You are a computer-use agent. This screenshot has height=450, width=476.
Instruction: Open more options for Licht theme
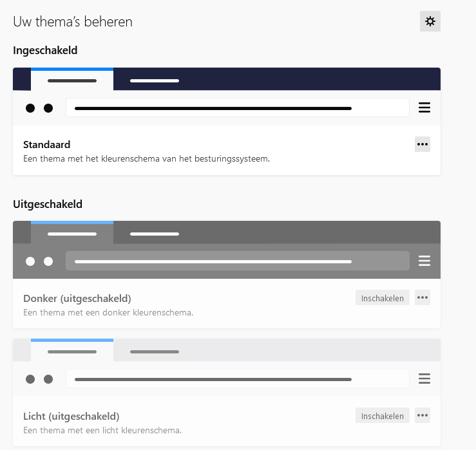[x=423, y=415]
